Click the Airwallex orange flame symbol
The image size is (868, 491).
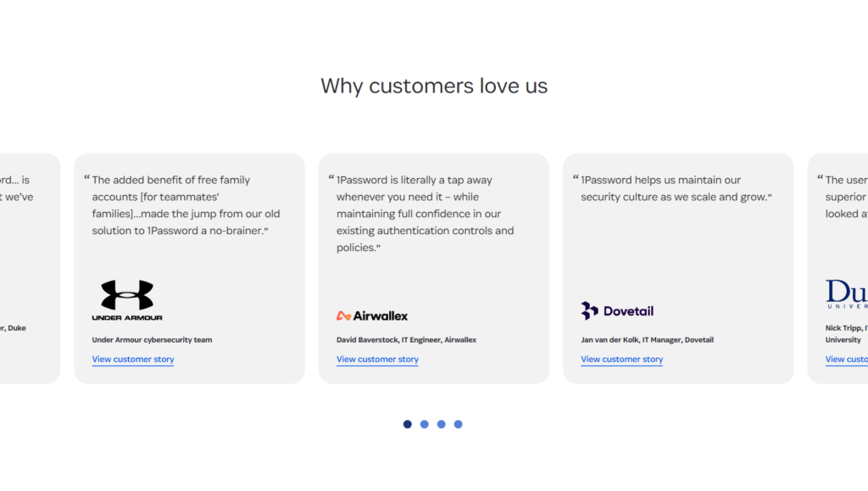[342, 315]
